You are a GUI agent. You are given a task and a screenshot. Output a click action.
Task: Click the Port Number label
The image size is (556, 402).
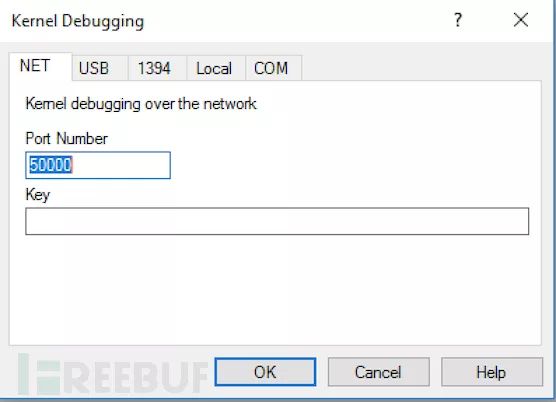[67, 138]
